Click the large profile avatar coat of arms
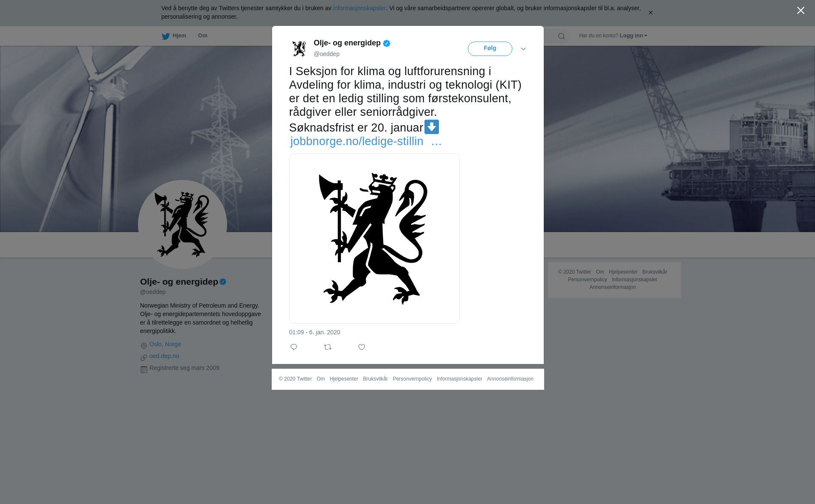This screenshot has height=504, width=815. click(x=183, y=224)
